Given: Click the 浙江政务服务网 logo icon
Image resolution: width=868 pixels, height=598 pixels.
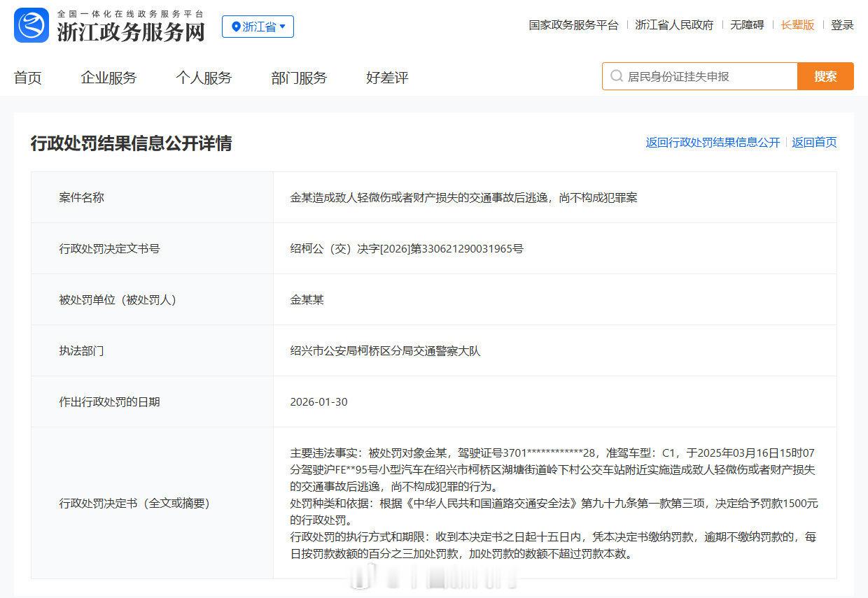Looking at the screenshot, I should click(29, 27).
